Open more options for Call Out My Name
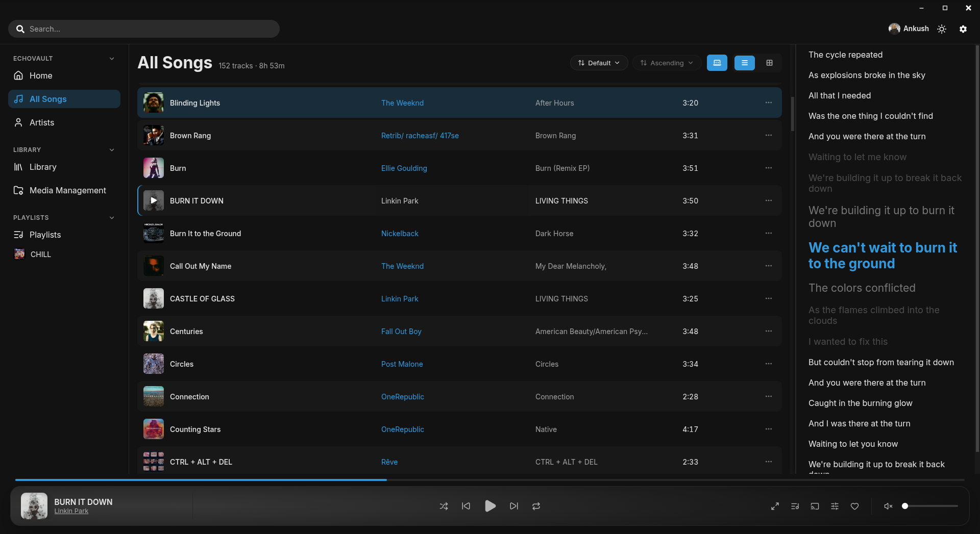This screenshot has width=980, height=534. point(768,266)
